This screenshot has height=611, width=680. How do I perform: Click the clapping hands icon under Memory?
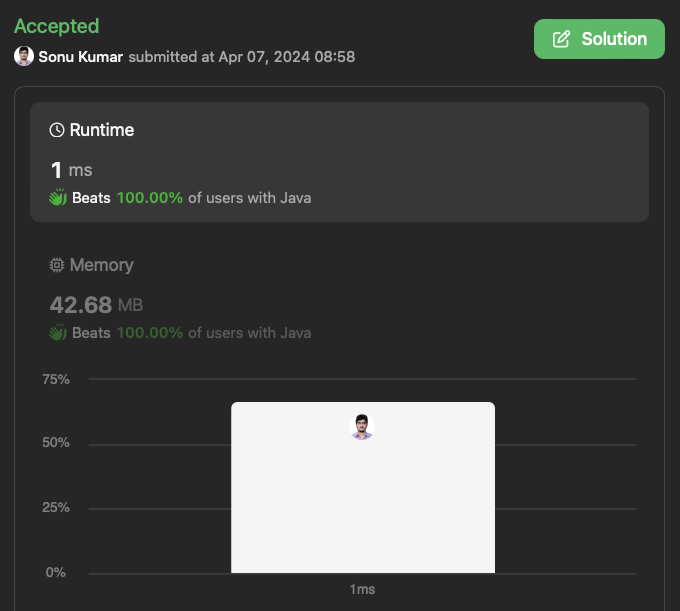[58, 333]
